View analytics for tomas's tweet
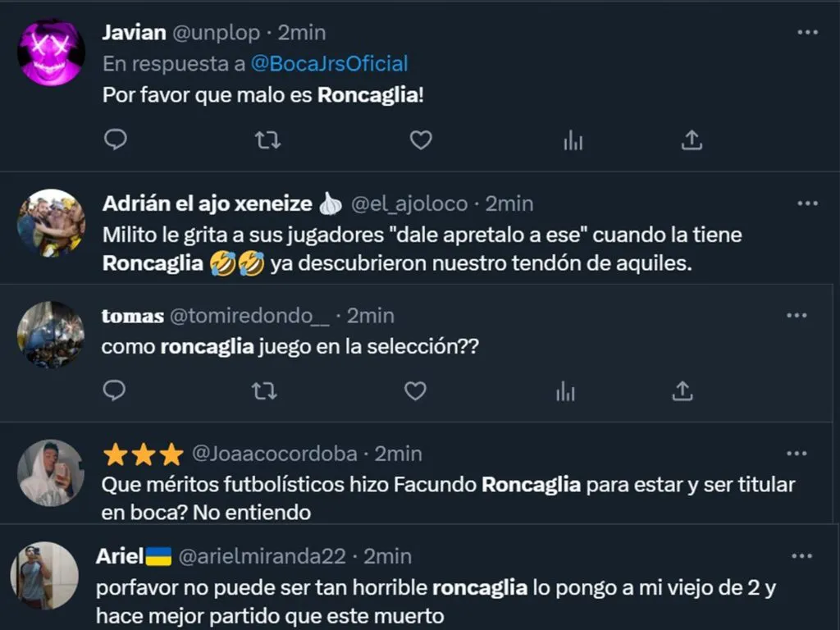 coord(565,391)
